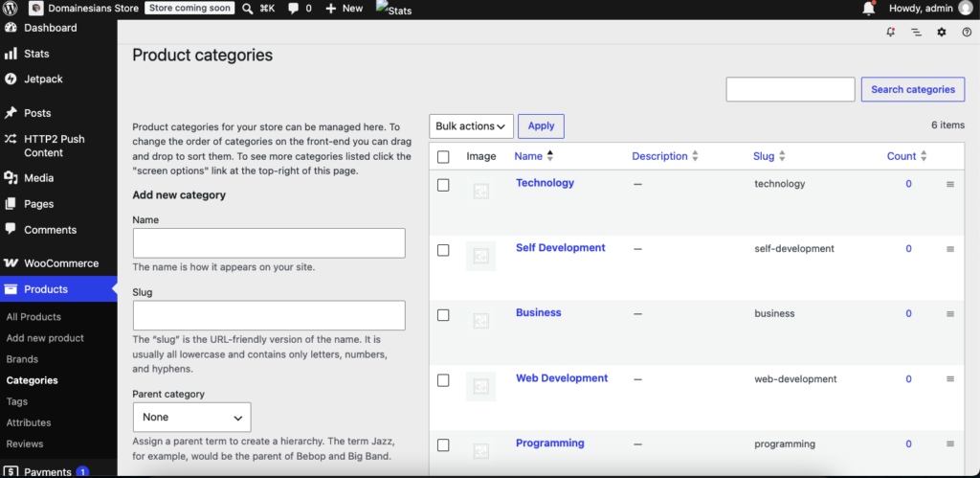
Task: Open WooCommerce activity panel bell icon
Action: point(891,32)
